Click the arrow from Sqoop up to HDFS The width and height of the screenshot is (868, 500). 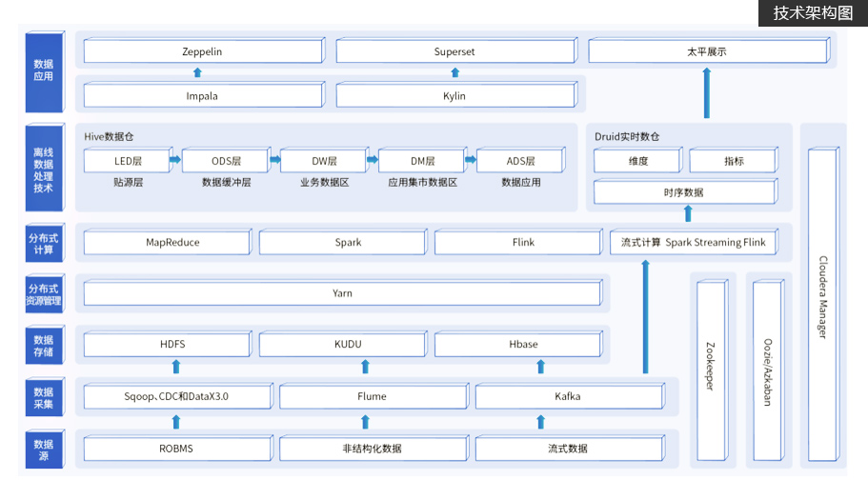pos(176,367)
